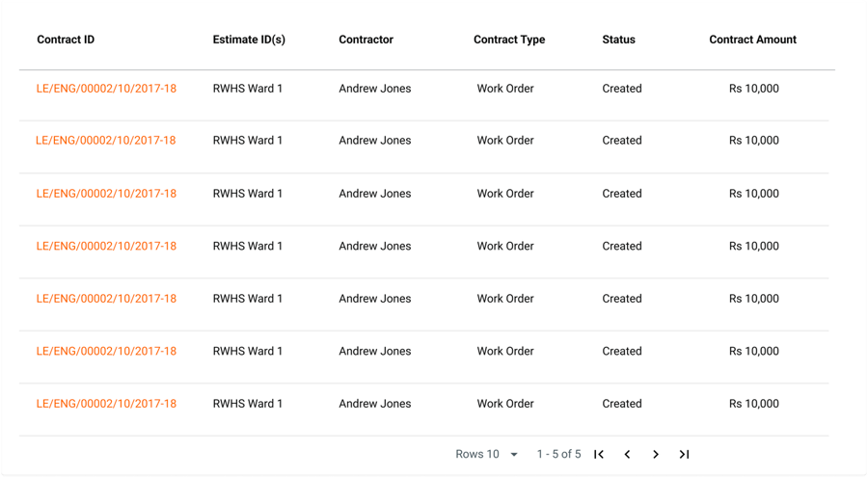Click the Created status in the last row

pos(622,404)
